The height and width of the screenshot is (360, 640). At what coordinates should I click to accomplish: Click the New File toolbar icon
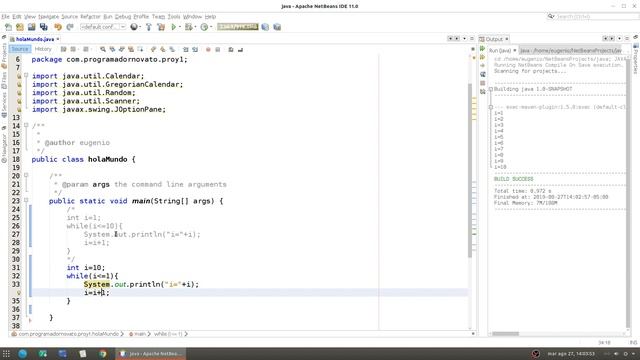(x=8, y=27)
